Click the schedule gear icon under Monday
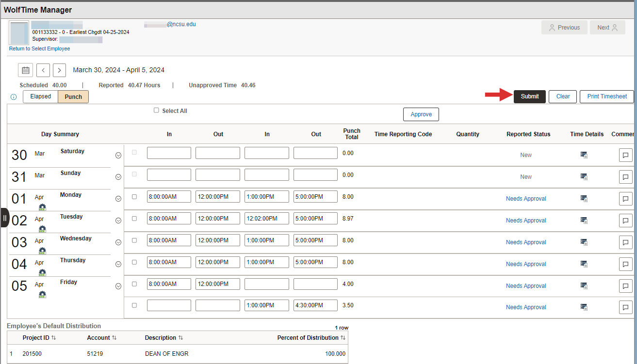Viewport: 637px width, 364px height. tap(42, 207)
